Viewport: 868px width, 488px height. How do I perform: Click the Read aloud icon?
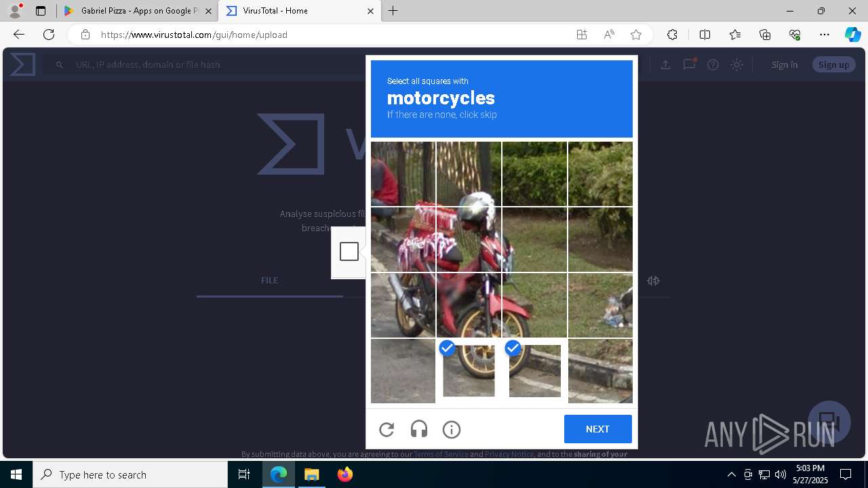tap(609, 35)
